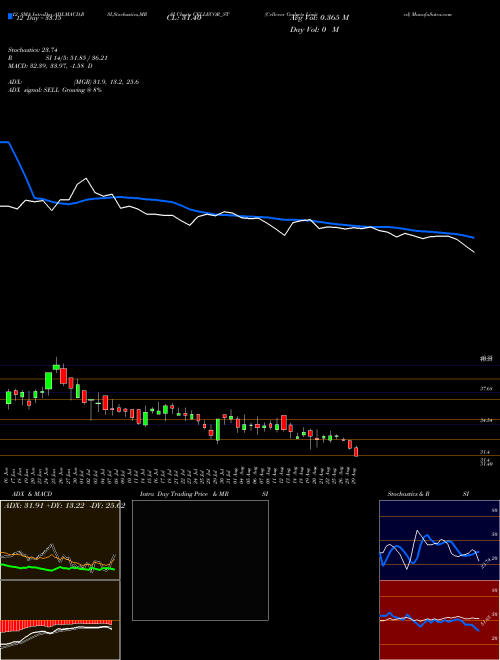
Task: Click the 'ADX signal: SELL Growing @ 8%' text
Action: point(55,90)
